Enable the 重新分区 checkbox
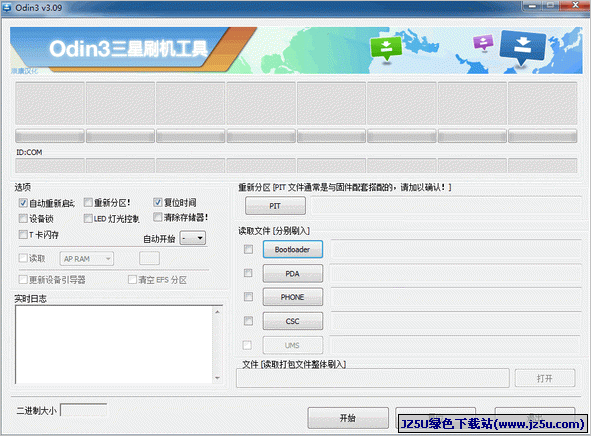The image size is (591, 436). 88,203
